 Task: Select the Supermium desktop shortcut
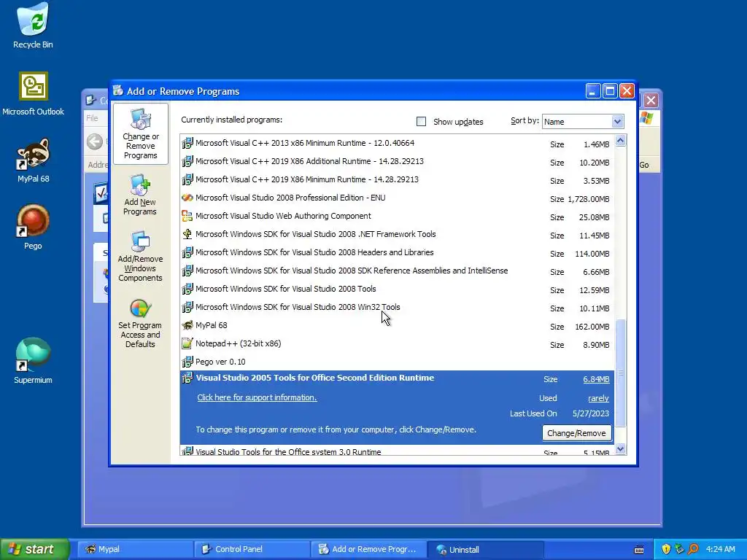point(33,361)
